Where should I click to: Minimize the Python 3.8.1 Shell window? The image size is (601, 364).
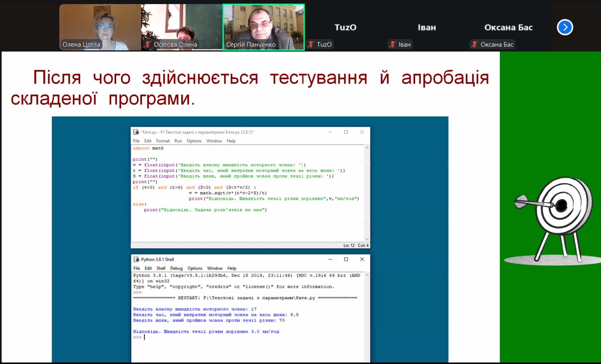[330, 259]
